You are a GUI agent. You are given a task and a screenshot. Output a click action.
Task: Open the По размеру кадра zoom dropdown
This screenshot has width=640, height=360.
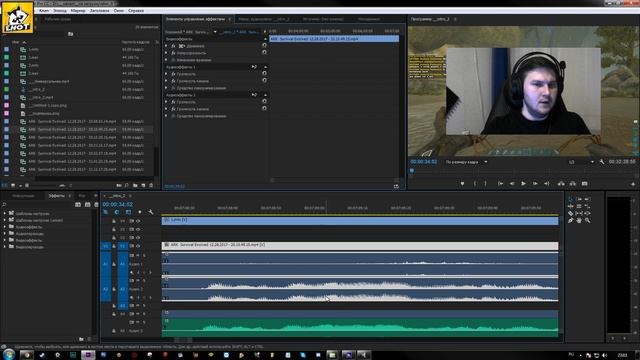pos(466,162)
